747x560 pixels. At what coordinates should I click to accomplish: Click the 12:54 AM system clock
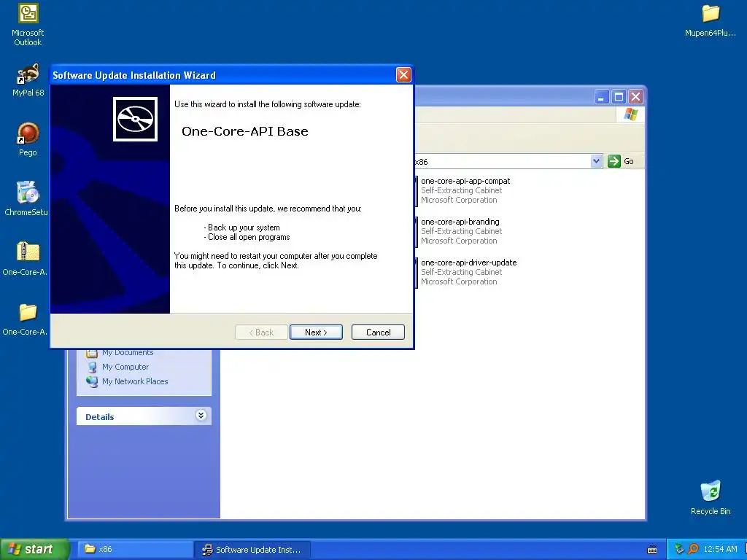(x=720, y=549)
